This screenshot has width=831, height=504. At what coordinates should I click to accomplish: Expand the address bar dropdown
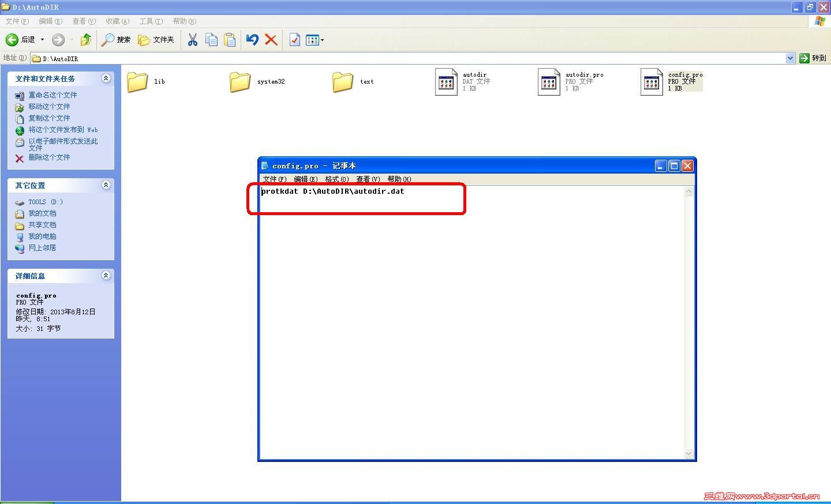click(790, 58)
